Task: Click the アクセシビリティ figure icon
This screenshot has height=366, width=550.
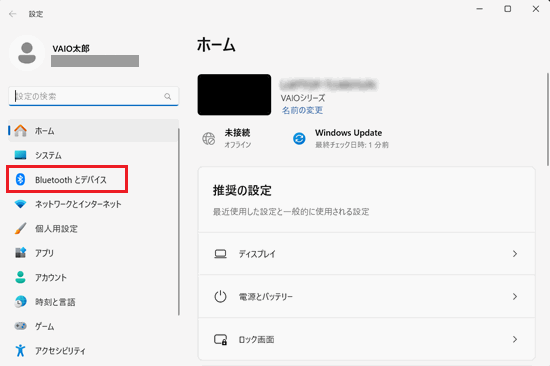Action: point(20,350)
